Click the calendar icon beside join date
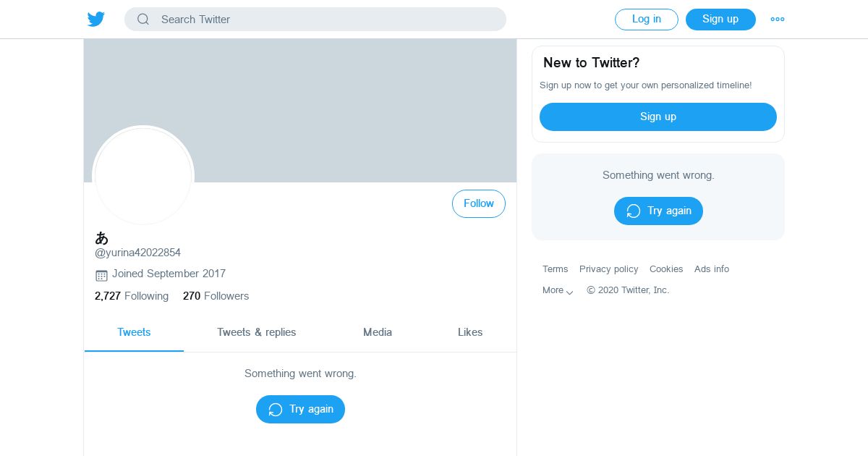The width and height of the screenshot is (868, 456). (101, 275)
